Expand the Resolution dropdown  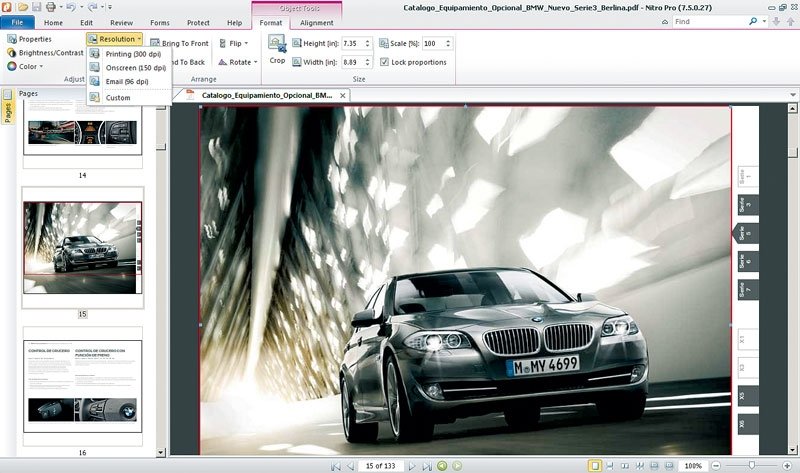114,39
